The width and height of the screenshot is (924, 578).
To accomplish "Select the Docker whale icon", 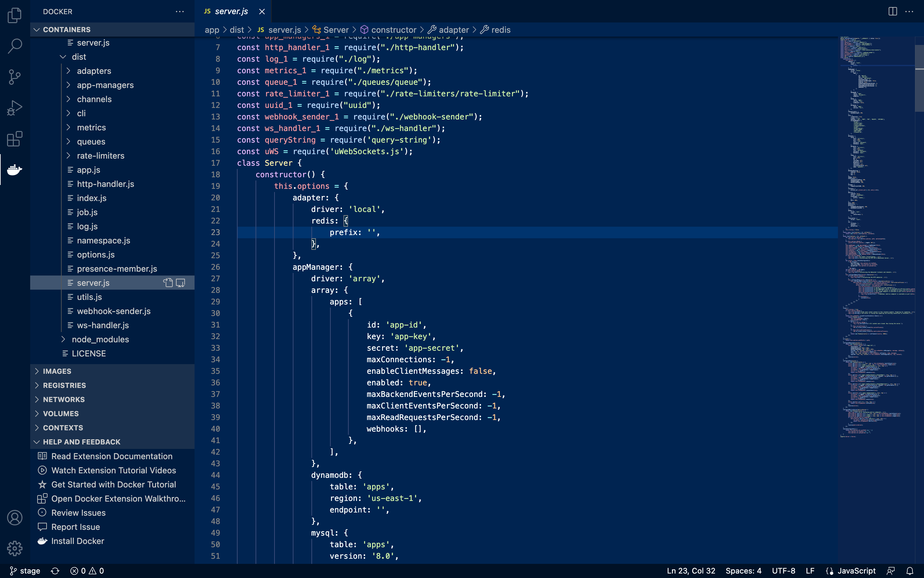I will [x=14, y=170].
